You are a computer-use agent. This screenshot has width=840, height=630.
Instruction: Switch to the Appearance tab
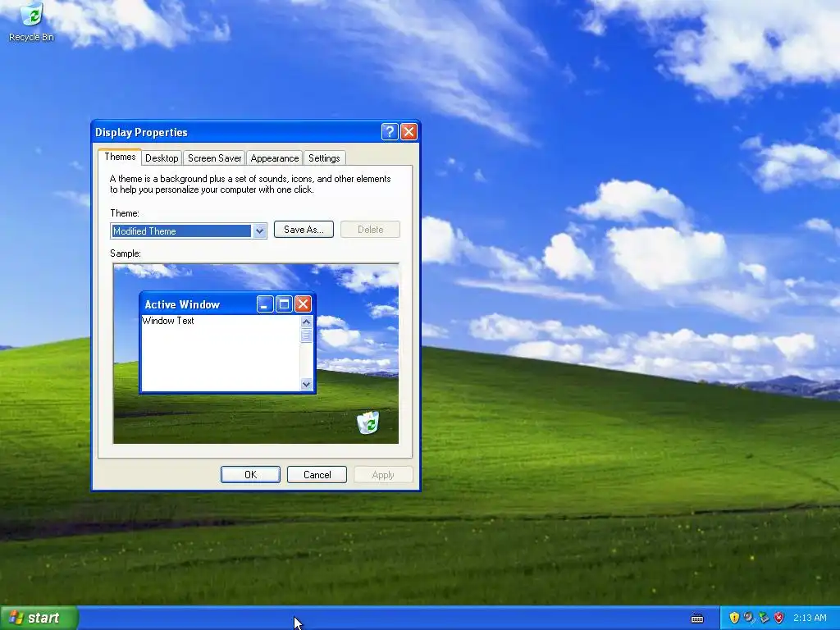[274, 158]
